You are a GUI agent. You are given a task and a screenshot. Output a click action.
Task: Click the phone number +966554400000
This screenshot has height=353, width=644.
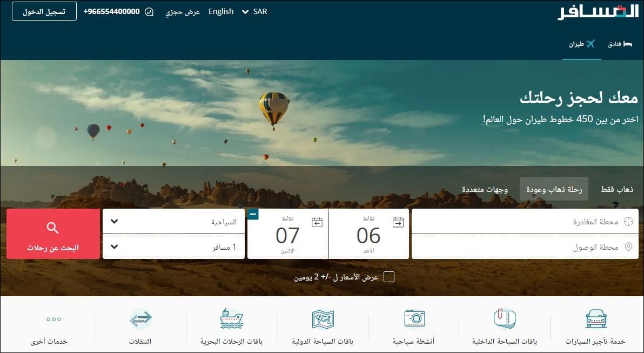(x=111, y=11)
